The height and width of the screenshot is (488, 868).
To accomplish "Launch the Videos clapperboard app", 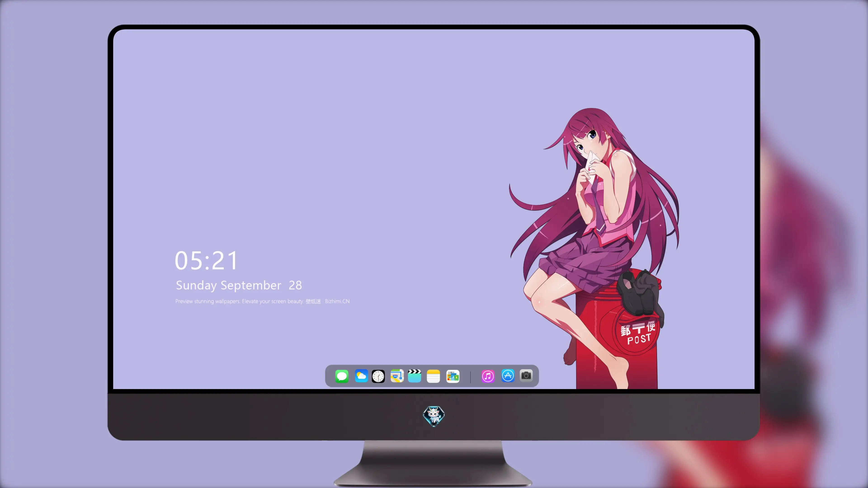I will tap(415, 376).
